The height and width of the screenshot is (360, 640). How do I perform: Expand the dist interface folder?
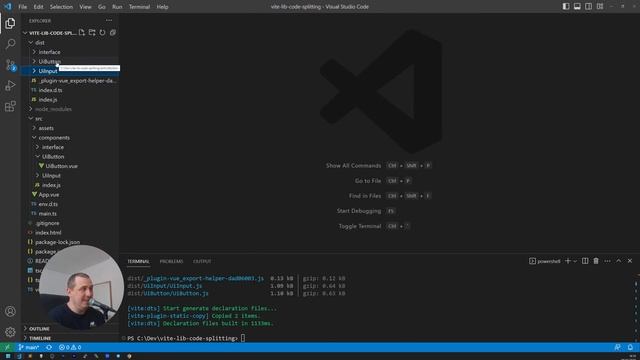point(70,52)
